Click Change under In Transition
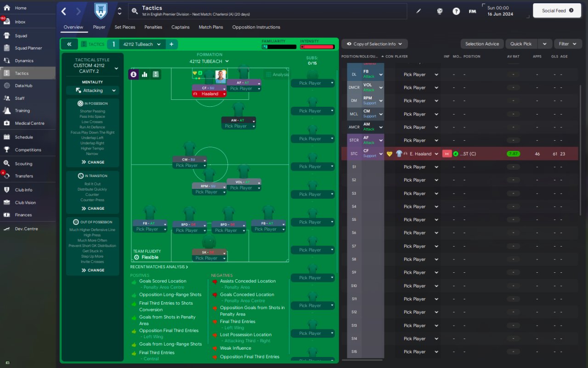Viewport: 588px width, 368px height. 93,208
